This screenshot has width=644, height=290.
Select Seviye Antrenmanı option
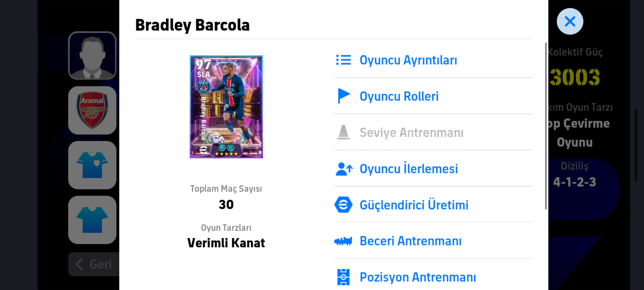coord(411,133)
